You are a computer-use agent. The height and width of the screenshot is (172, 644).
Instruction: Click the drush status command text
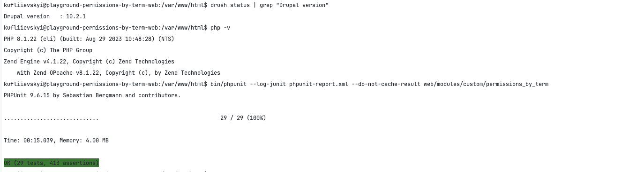(230, 5)
